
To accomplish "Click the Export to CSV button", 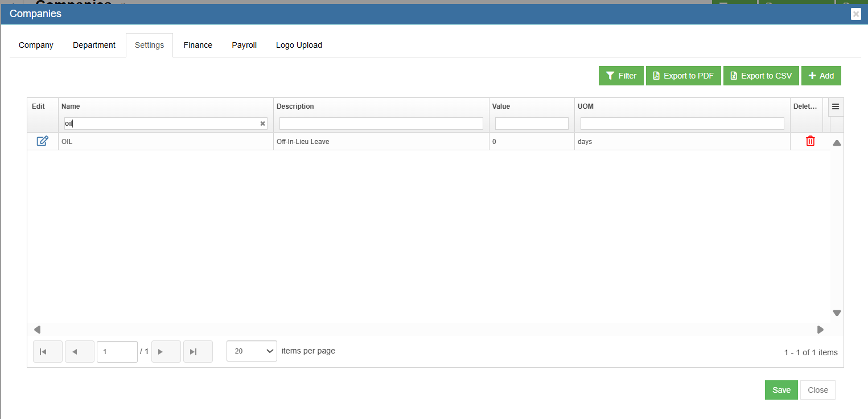I will pyautogui.click(x=761, y=76).
